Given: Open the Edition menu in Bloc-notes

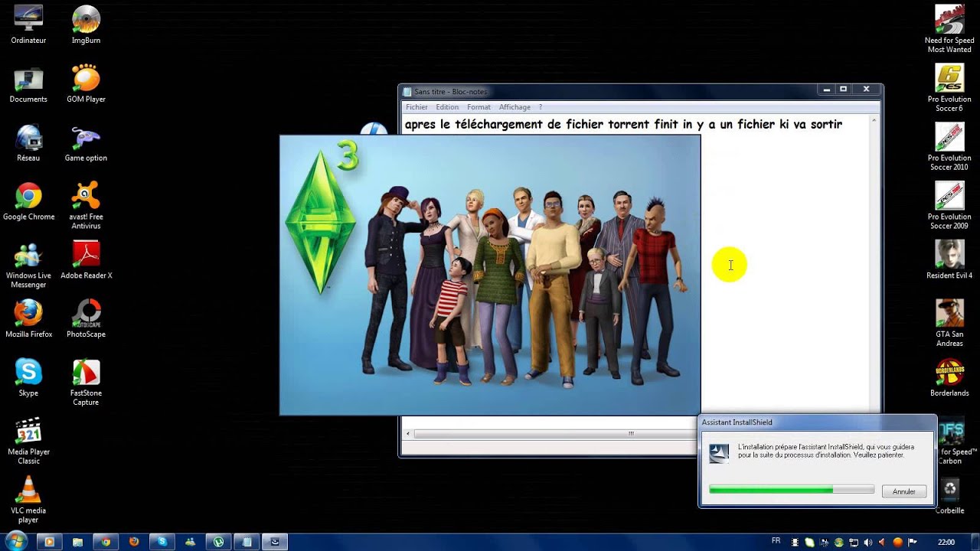Looking at the screenshot, I should (447, 107).
